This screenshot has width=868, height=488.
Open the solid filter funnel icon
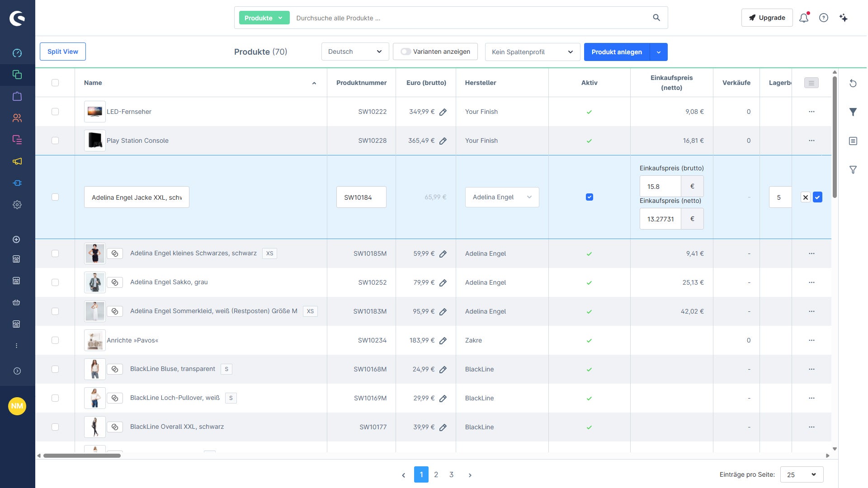point(853,112)
